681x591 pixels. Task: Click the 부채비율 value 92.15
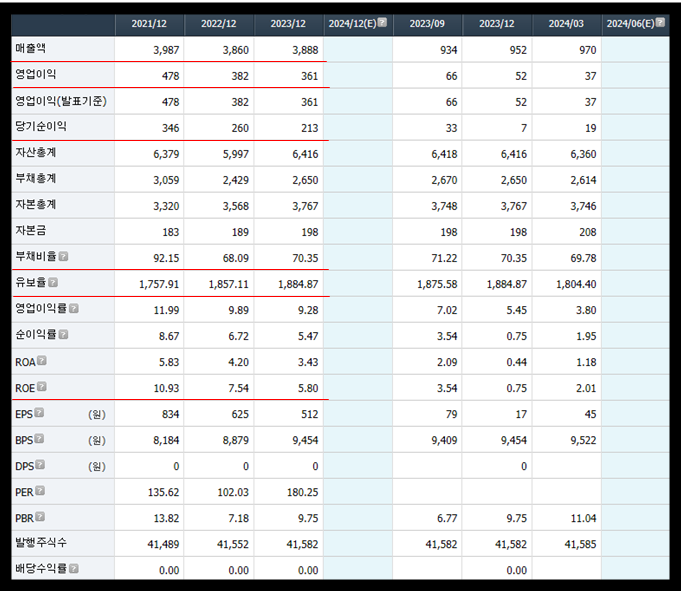pos(166,258)
